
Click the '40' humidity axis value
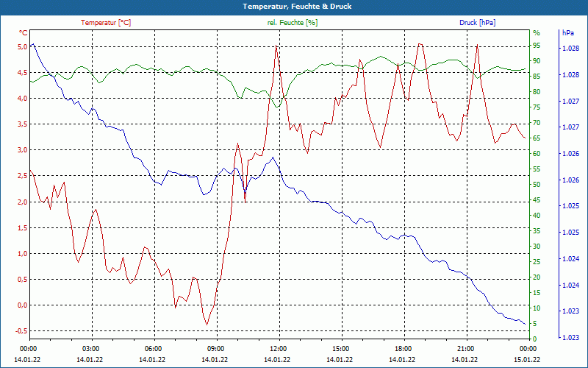(537, 216)
